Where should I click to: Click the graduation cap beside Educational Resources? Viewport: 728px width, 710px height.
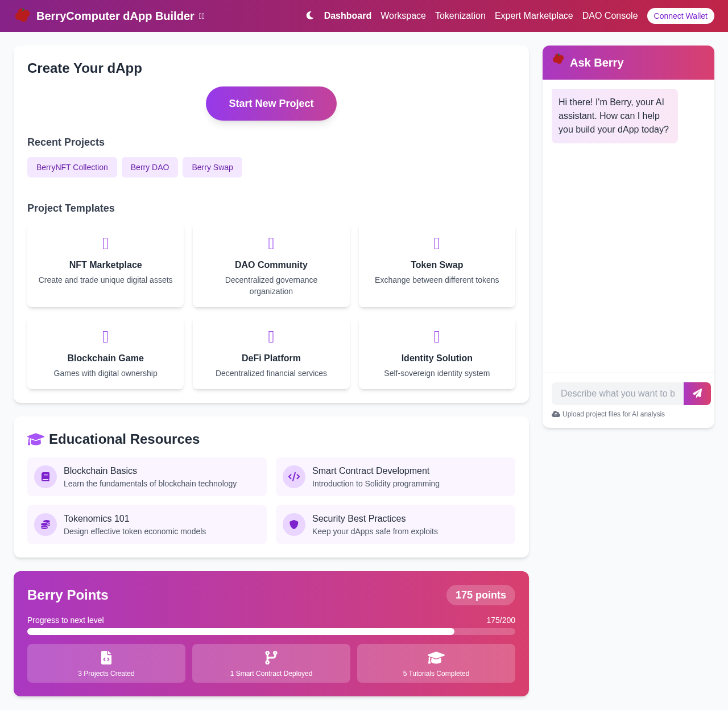click(35, 439)
